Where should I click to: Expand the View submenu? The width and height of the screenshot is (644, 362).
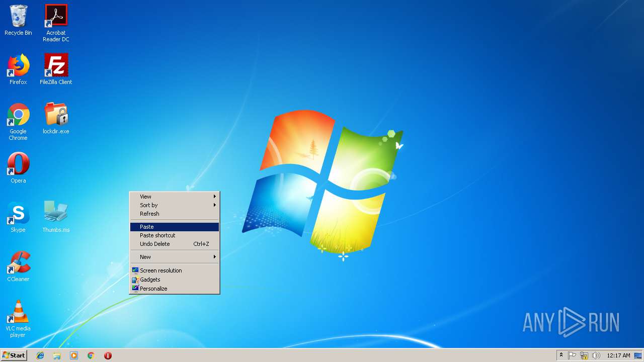point(175,197)
